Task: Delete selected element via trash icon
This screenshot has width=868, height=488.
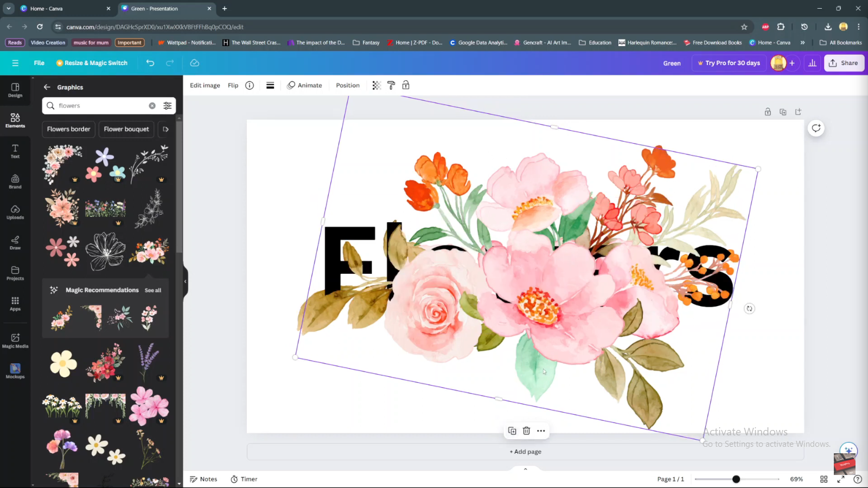Action: coord(526,431)
